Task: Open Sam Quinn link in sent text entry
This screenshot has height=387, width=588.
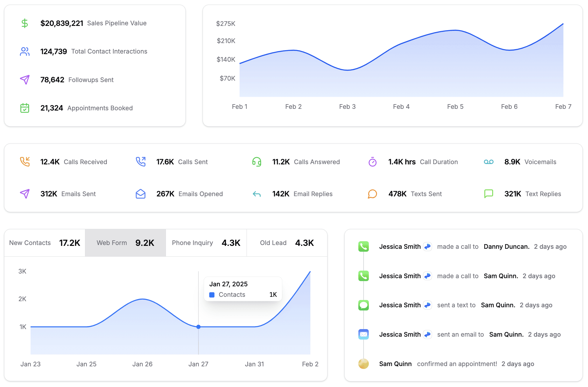Action: [498, 305]
